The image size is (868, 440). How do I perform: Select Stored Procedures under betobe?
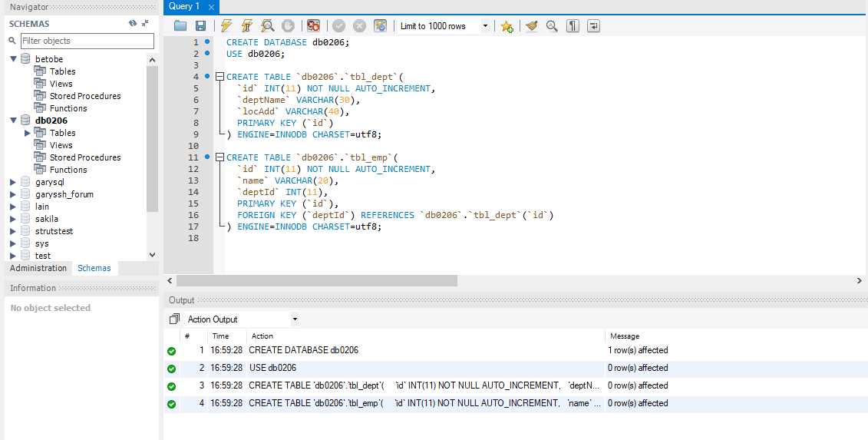pyautogui.click(x=85, y=96)
